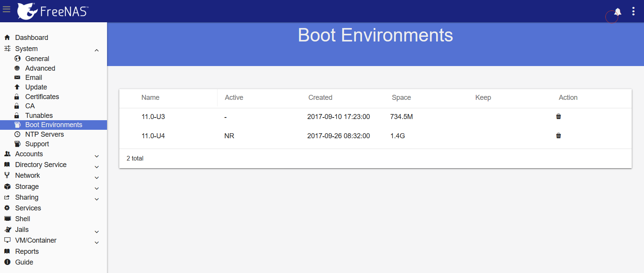This screenshot has width=644, height=273.
Task: Sort table by Created column header
Action: [320, 98]
